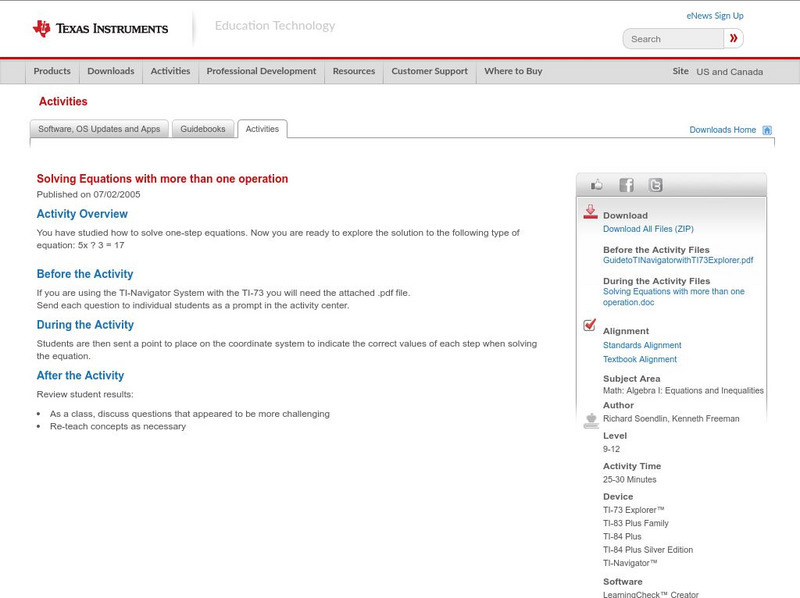Click the During the Activity heading

85,325
